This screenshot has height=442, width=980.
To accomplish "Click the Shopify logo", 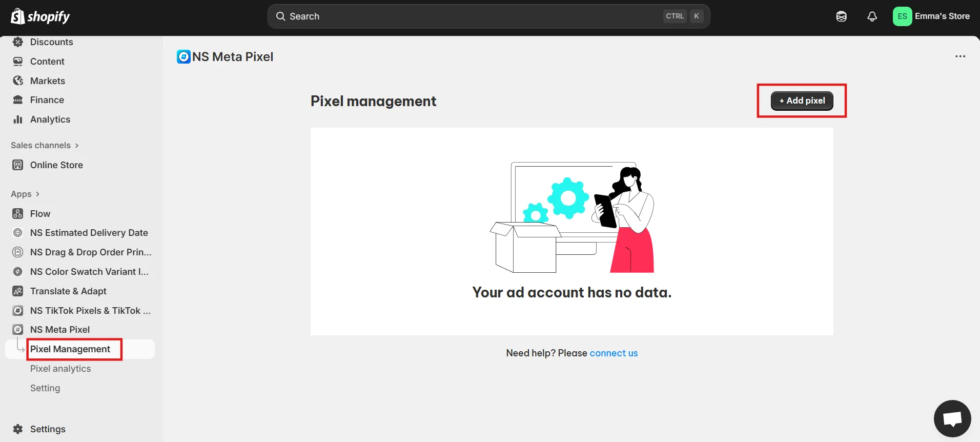I will [40, 16].
